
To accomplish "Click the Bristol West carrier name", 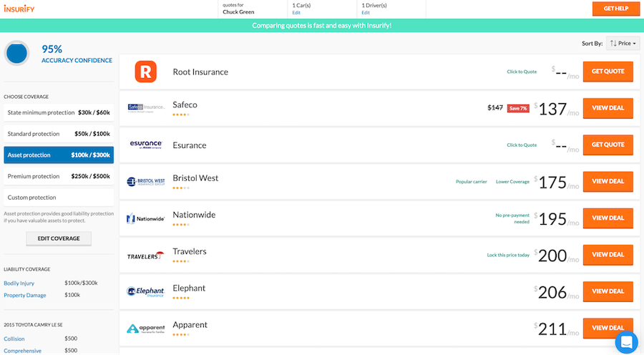I will pos(195,178).
